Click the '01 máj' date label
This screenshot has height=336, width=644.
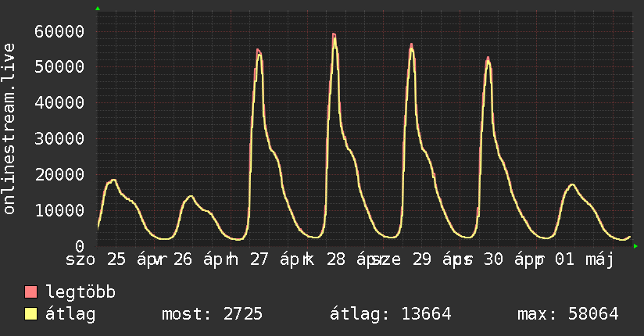click(585, 259)
